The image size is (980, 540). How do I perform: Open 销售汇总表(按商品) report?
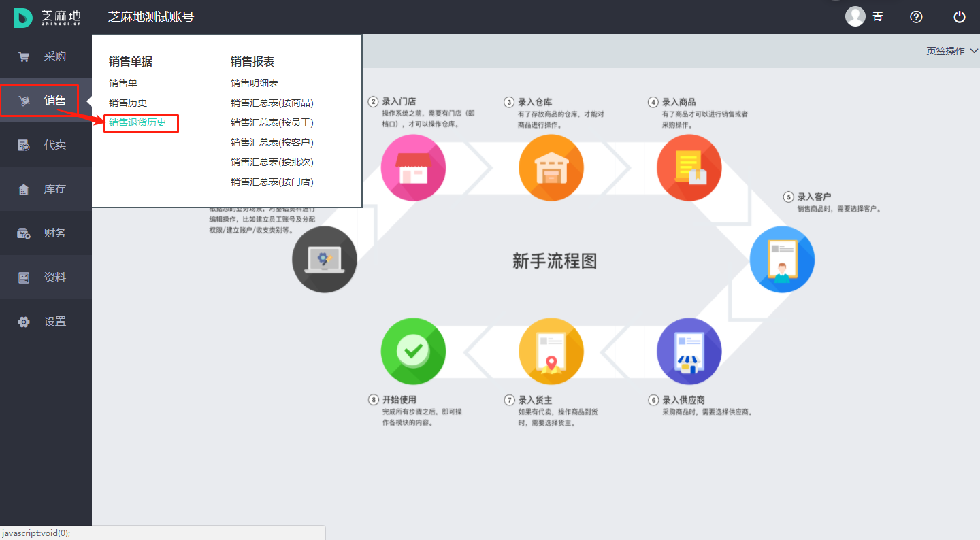[x=272, y=103]
